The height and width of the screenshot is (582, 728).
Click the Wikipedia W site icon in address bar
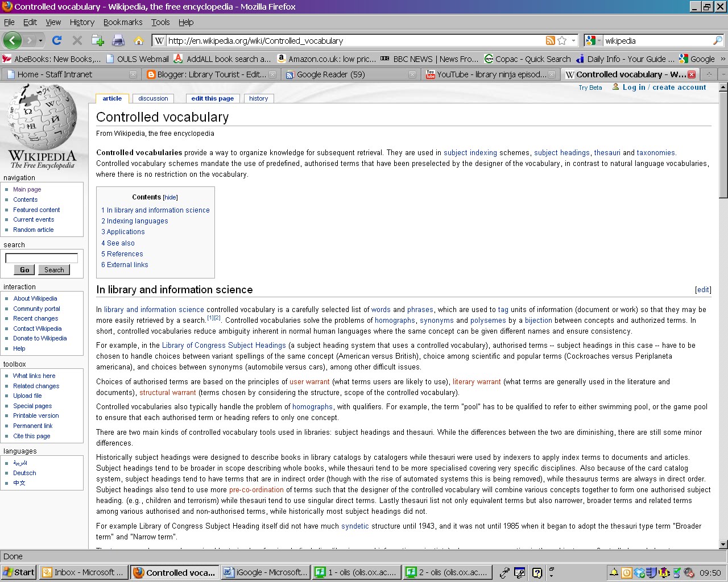[x=159, y=40]
